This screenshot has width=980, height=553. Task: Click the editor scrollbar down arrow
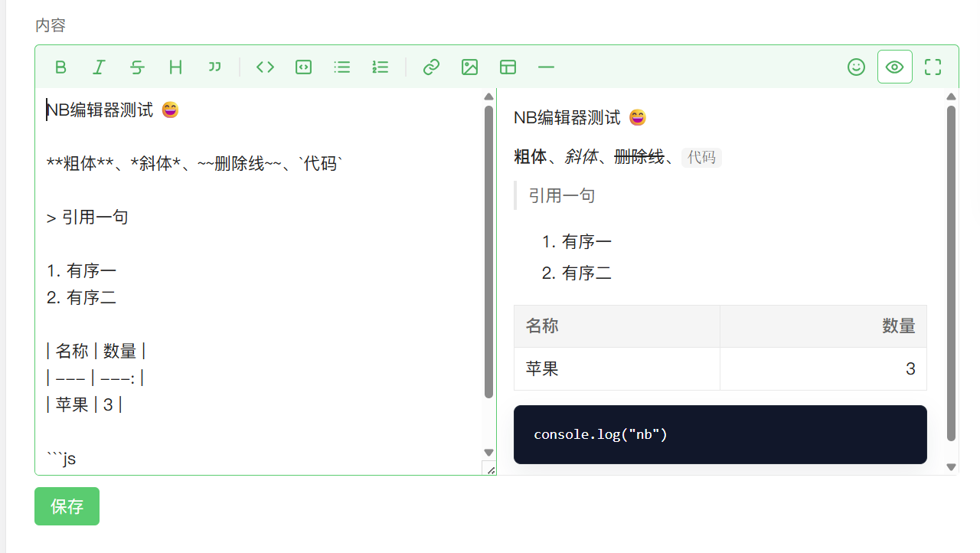[x=489, y=453]
